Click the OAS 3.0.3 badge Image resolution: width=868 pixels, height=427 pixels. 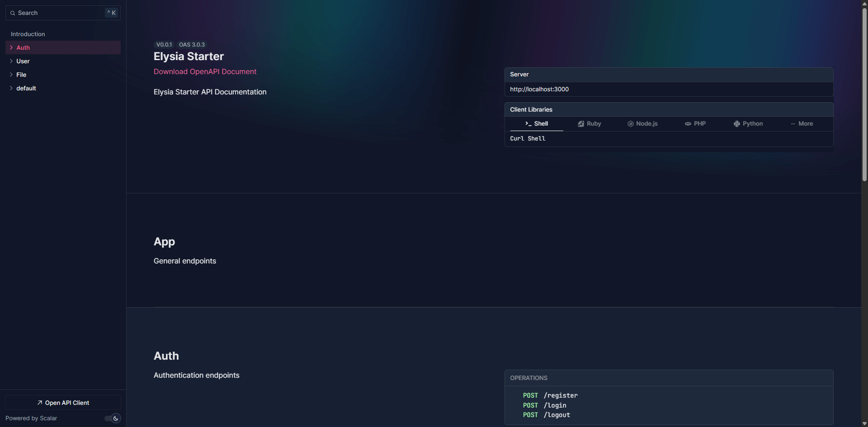[x=192, y=45]
